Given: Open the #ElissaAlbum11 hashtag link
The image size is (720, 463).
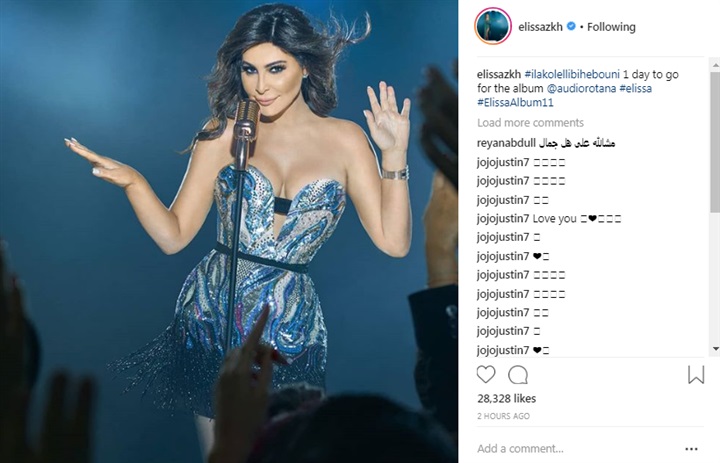Looking at the screenshot, I should click(515, 102).
